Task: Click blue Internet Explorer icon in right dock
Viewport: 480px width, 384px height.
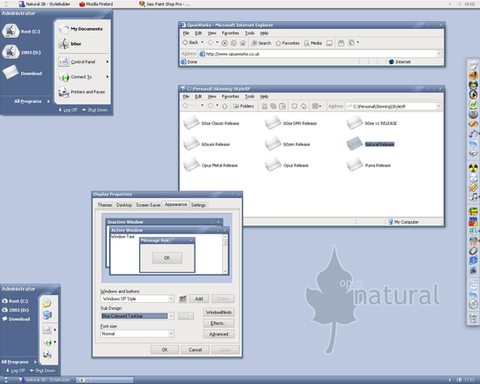Action: pyautogui.click(x=473, y=260)
